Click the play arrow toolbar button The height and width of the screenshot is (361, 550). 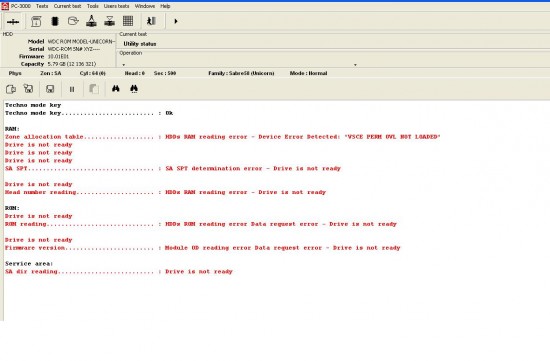click(x=176, y=21)
